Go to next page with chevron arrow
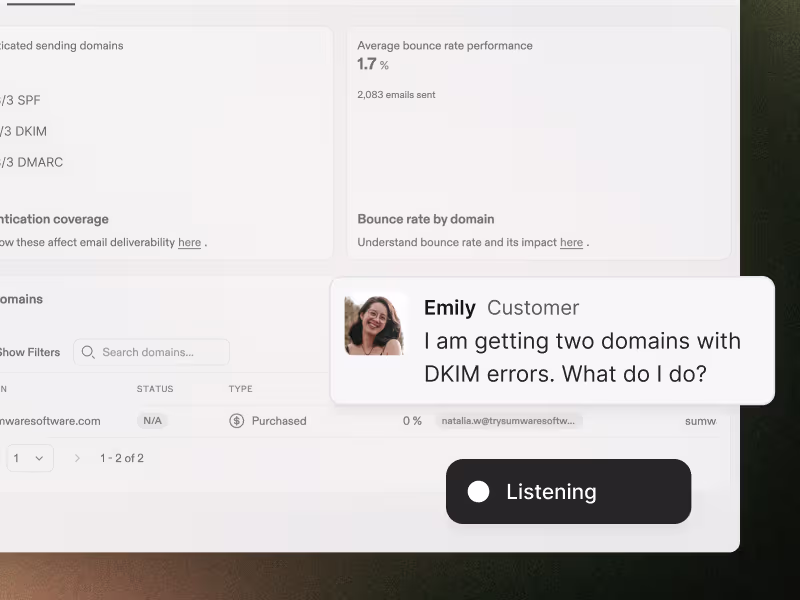Viewport: 800px width, 600px height. pyautogui.click(x=77, y=458)
